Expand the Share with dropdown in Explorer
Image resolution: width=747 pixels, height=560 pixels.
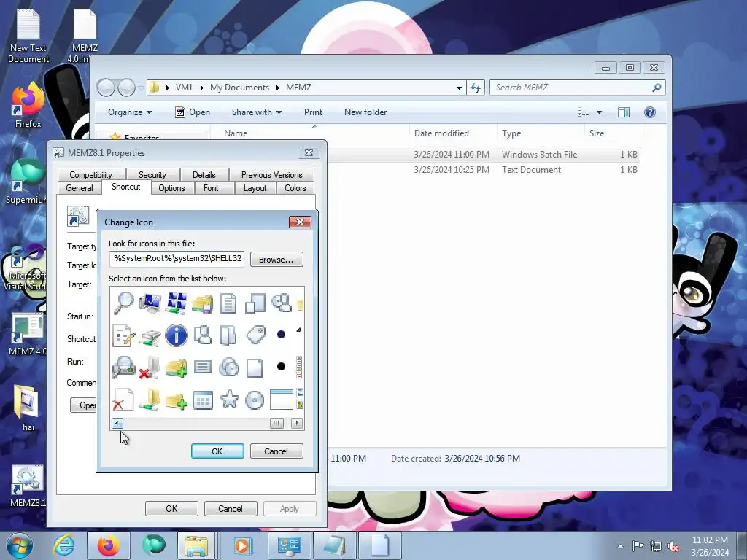257,112
